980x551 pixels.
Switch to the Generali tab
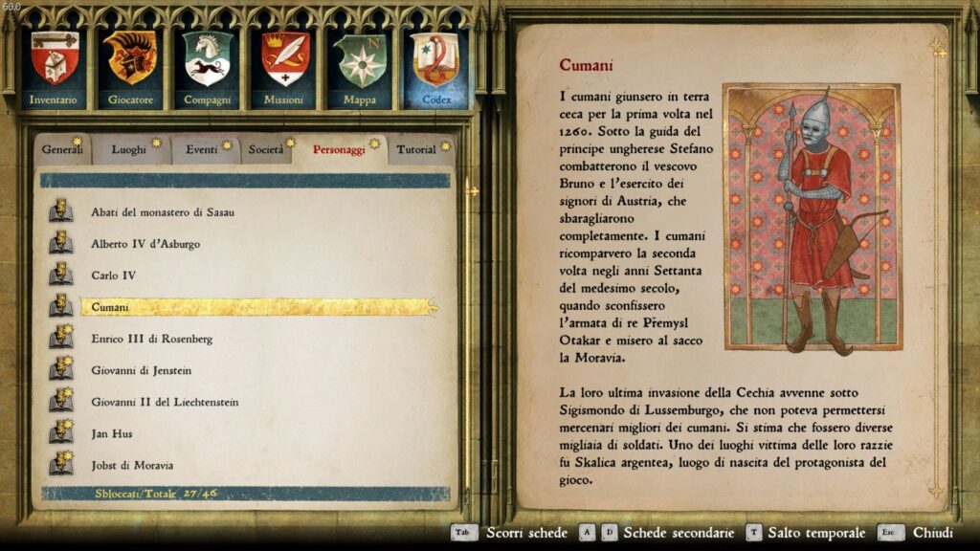62,149
